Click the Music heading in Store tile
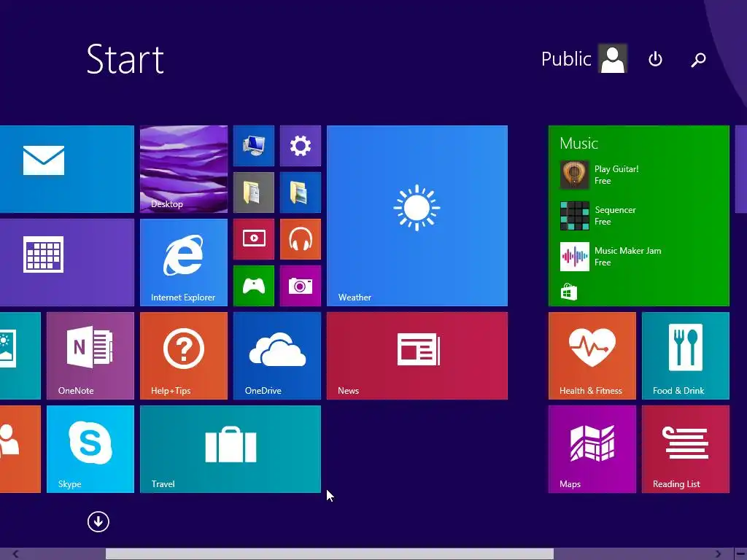 pyautogui.click(x=578, y=144)
